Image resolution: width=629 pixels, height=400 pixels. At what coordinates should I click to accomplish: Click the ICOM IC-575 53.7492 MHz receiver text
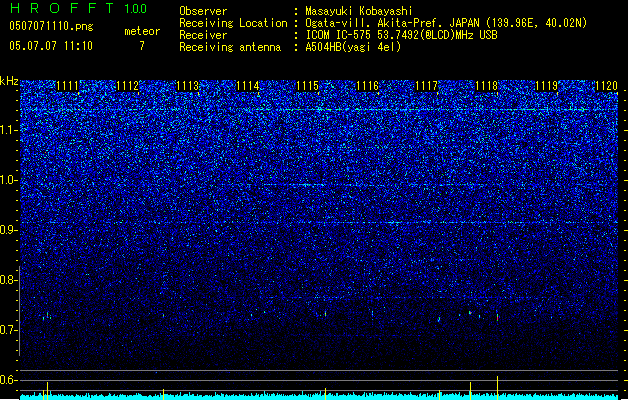tap(401, 35)
